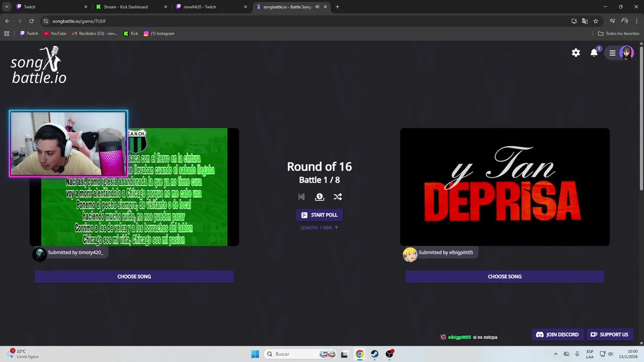Open the Kick bookmark
Image resolution: width=644 pixels, height=362 pixels.
coord(131,34)
